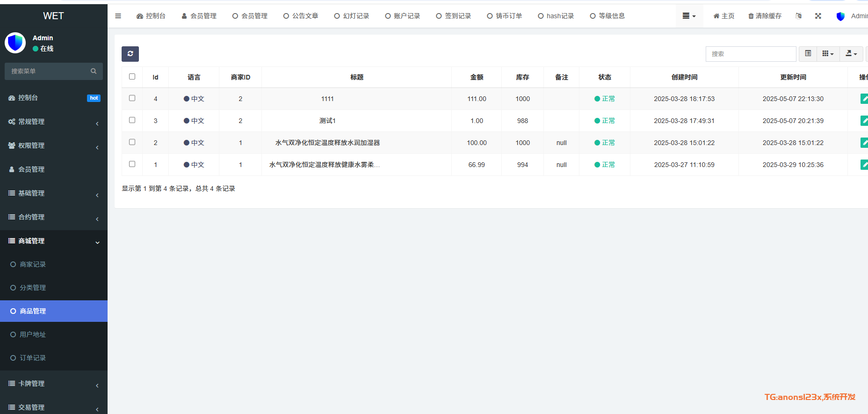Toggle the sidebar hamburger menu icon

tap(118, 16)
